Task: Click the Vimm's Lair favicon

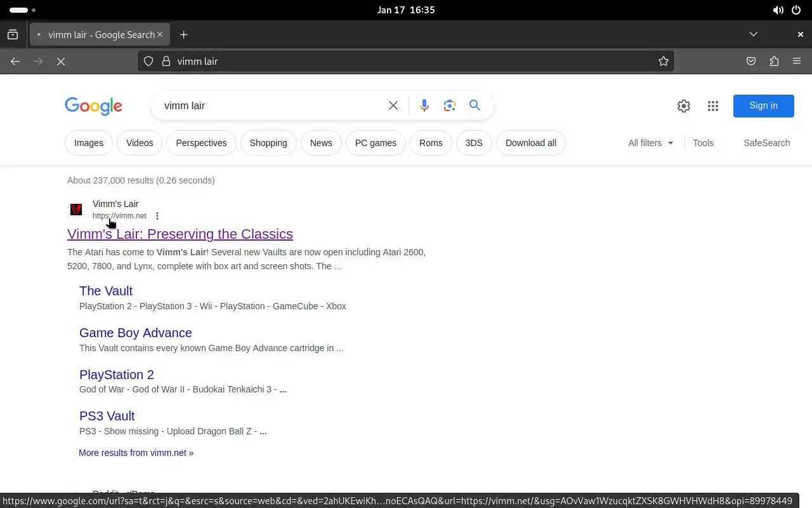Action: tap(76, 210)
